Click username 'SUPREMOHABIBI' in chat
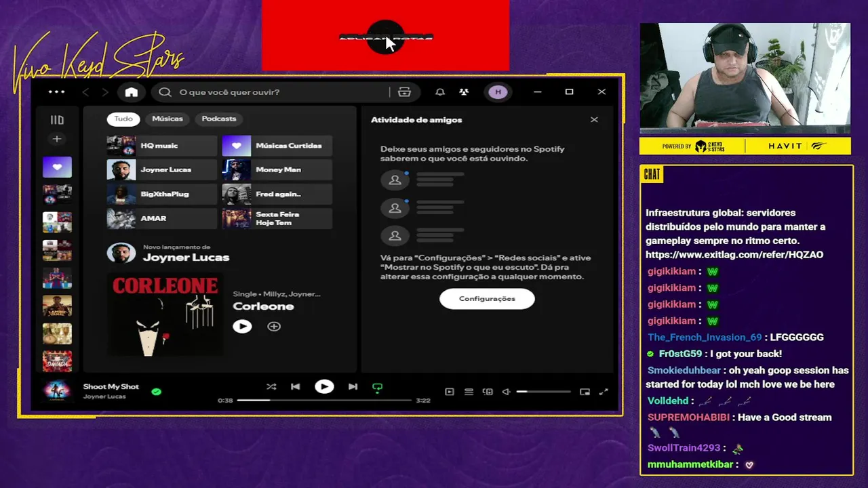The image size is (868, 488). [688, 418]
